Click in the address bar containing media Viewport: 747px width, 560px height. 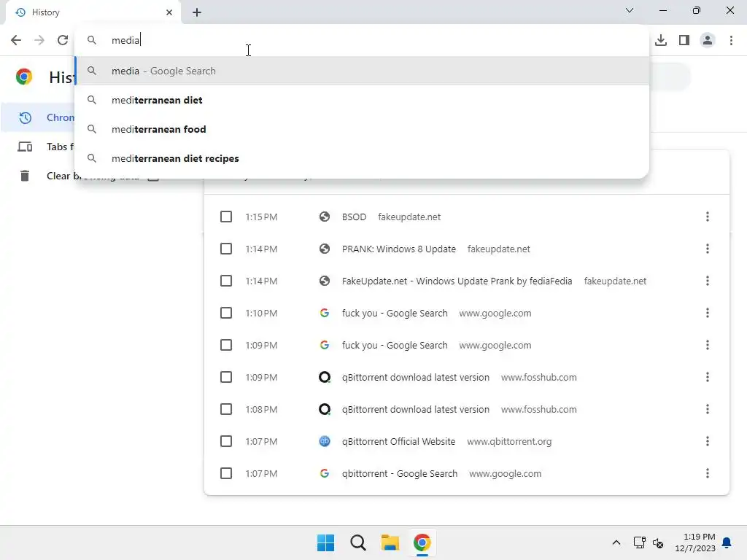pyautogui.click(x=362, y=40)
